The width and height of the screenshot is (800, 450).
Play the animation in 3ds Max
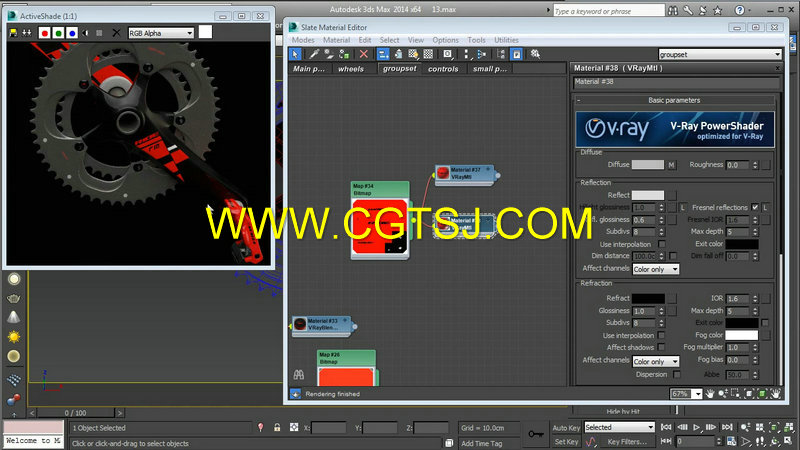coord(696,427)
